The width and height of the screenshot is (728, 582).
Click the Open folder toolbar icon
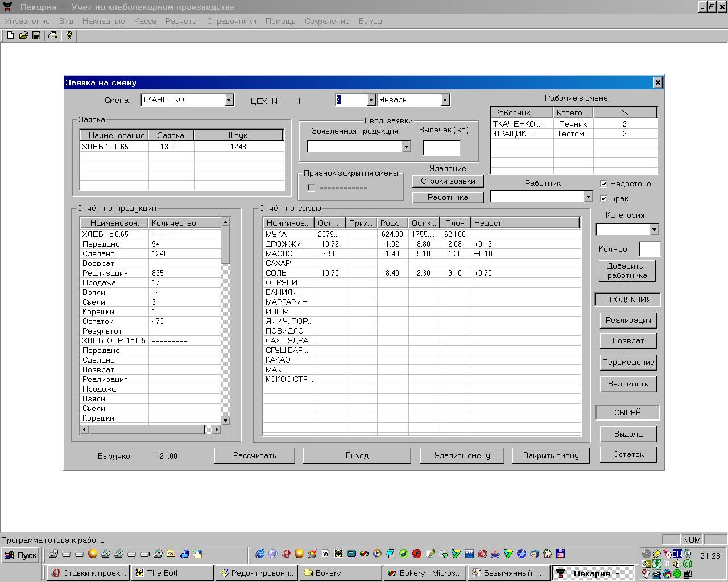point(23,35)
